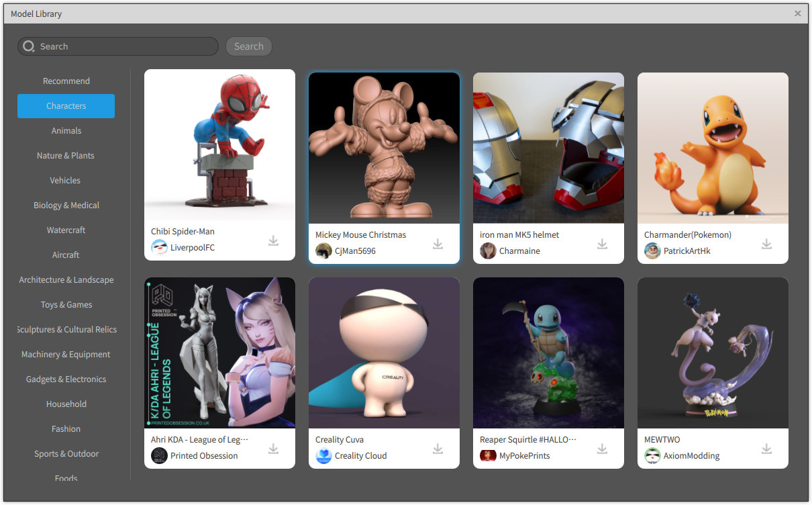Open the Creality Cuva thumbnail image
Screen dimensions: 812x505
[x=384, y=353]
